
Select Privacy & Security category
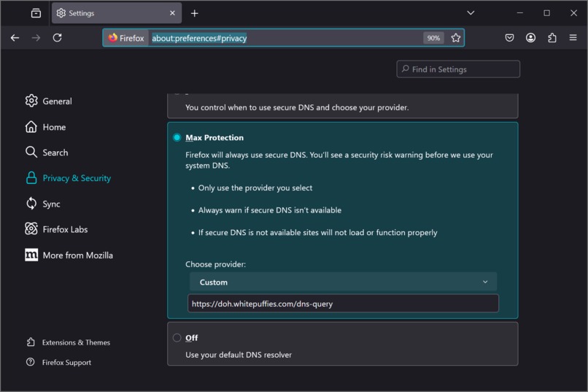coord(69,178)
